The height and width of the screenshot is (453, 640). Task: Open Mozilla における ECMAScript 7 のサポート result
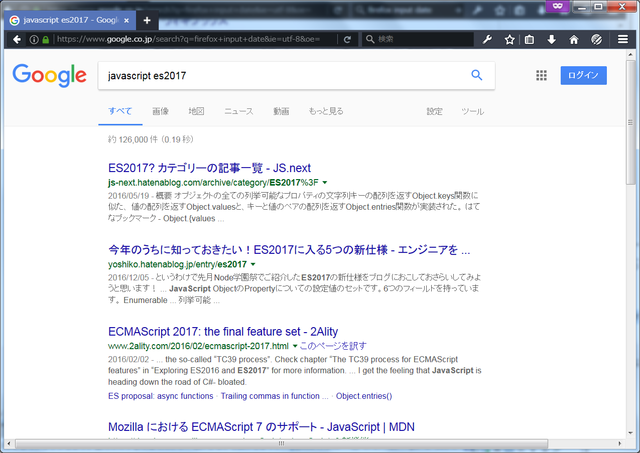(x=261, y=427)
